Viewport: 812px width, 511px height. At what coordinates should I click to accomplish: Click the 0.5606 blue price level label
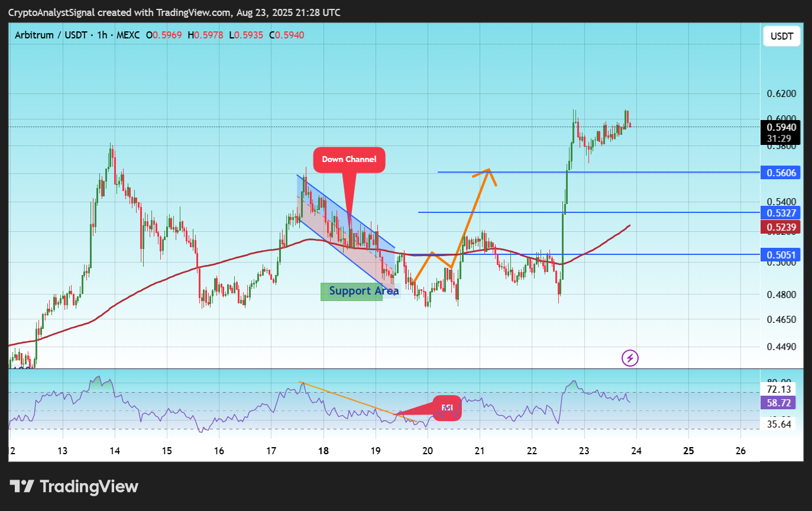click(x=781, y=173)
